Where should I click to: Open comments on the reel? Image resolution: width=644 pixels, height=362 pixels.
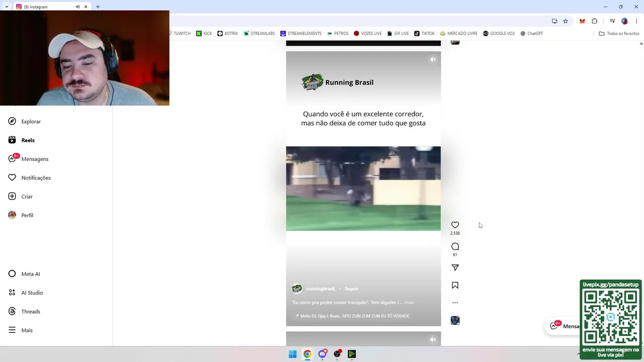[455, 246]
